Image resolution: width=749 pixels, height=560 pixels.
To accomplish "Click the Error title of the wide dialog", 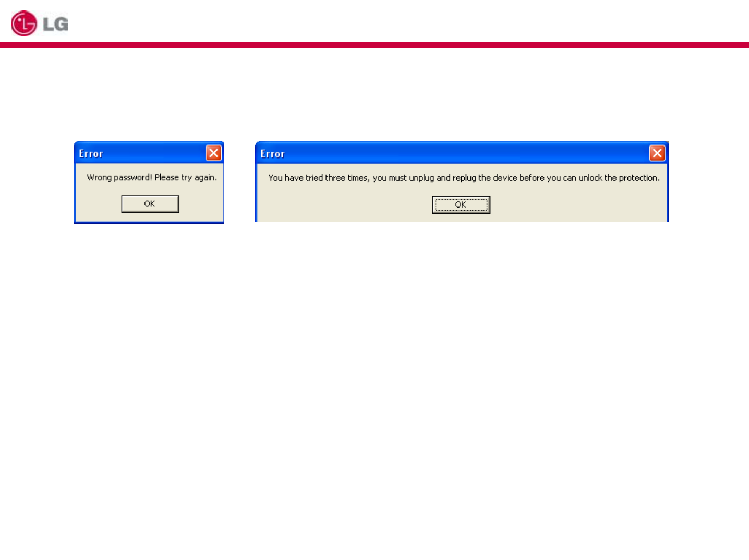I will click(x=272, y=154).
